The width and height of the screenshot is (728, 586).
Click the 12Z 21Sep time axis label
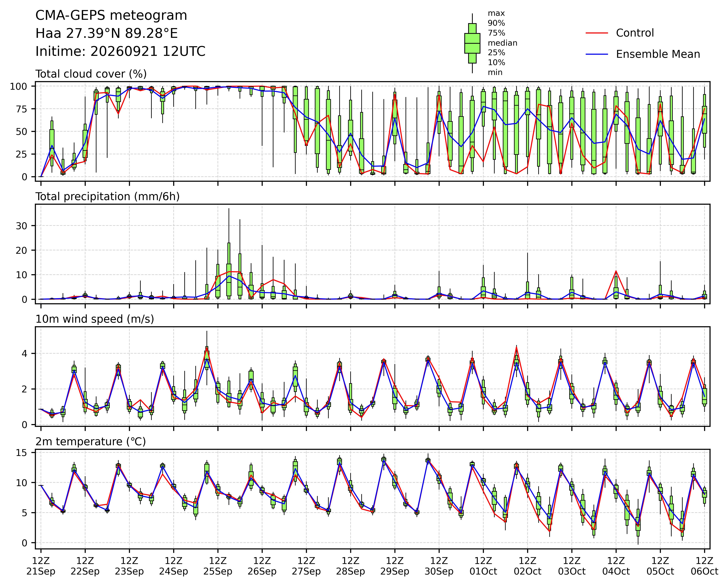pyautogui.click(x=41, y=566)
